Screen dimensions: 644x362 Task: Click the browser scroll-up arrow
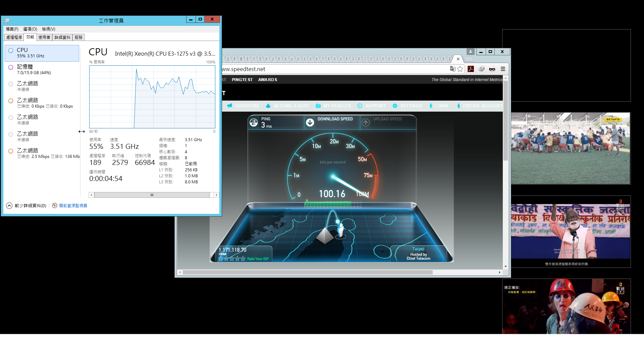coord(505,78)
